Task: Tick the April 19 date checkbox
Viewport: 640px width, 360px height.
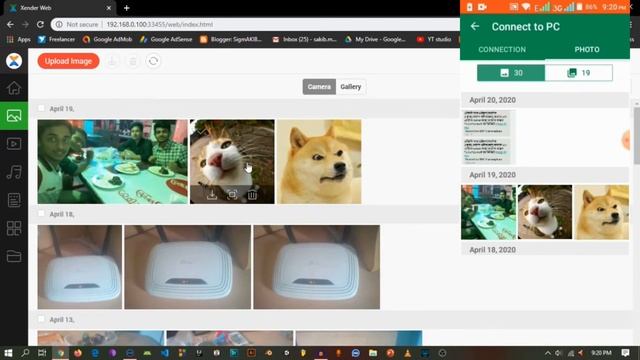Action: click(41, 108)
